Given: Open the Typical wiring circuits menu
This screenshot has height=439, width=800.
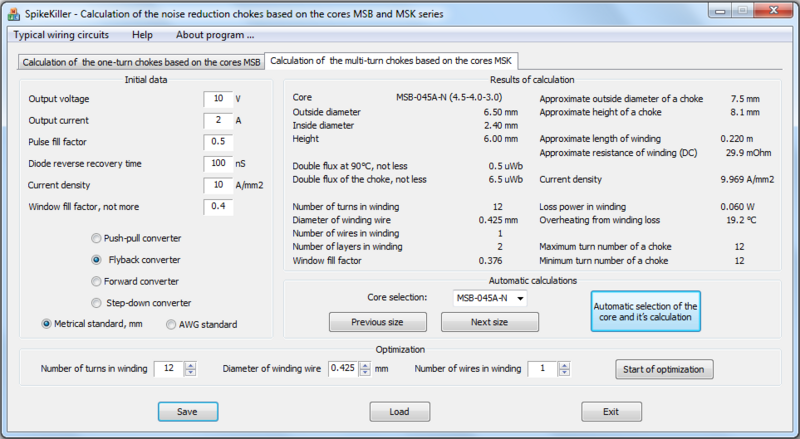Looking at the screenshot, I should tap(61, 35).
